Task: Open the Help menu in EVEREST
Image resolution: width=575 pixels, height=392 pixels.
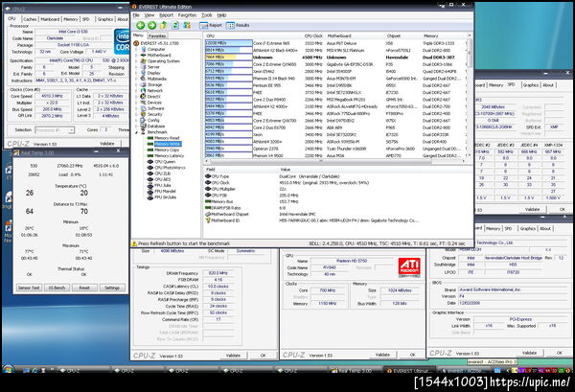Action: [221, 15]
